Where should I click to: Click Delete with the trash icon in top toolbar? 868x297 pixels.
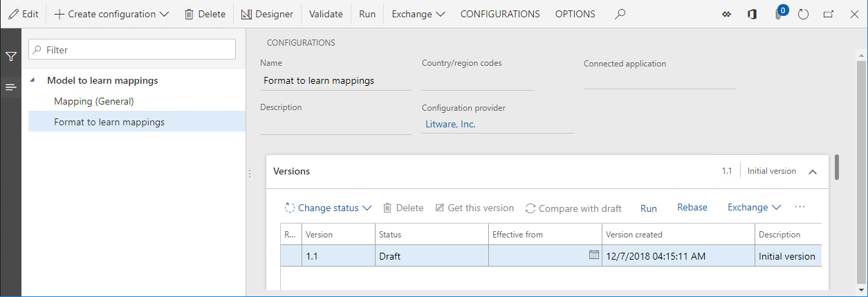[x=205, y=14]
